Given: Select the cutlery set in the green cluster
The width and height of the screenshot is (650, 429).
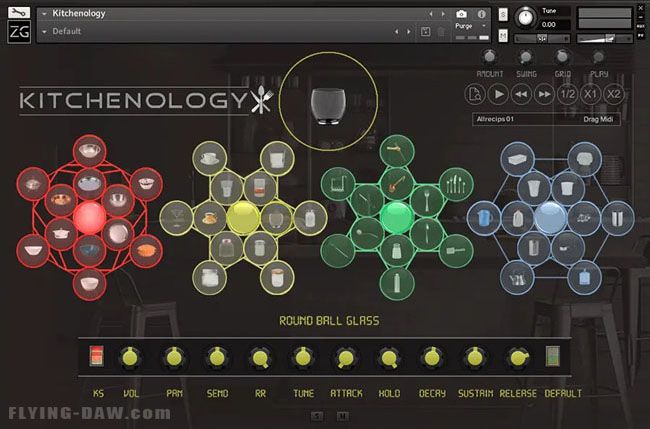Looking at the screenshot, I should coord(456,184).
